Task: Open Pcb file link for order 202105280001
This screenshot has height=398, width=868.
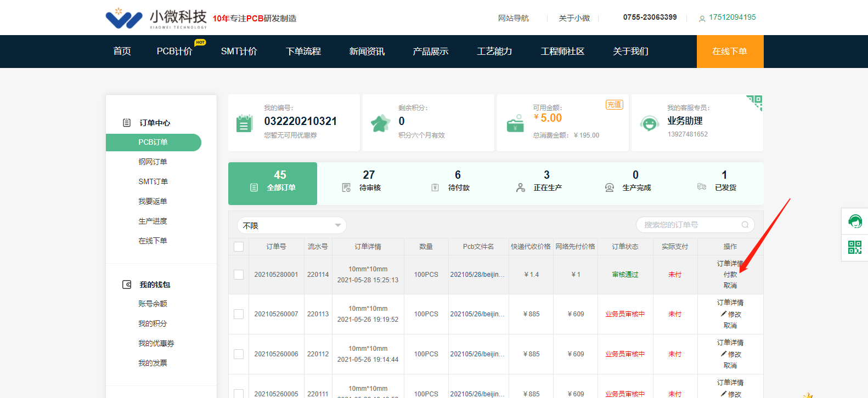Action: [477, 275]
